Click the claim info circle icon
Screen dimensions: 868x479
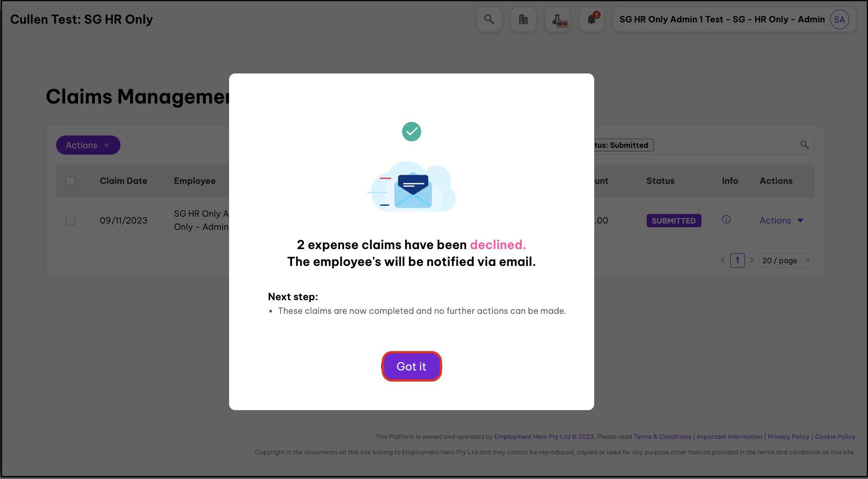click(726, 219)
